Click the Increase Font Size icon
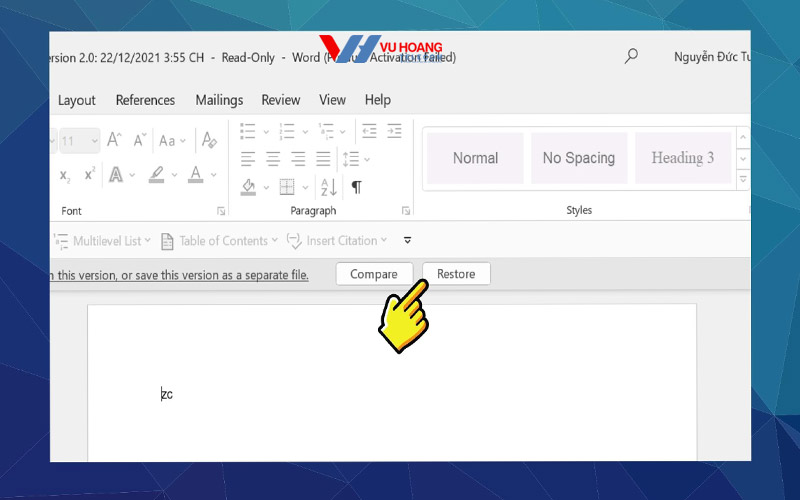800x500 pixels. 115,140
